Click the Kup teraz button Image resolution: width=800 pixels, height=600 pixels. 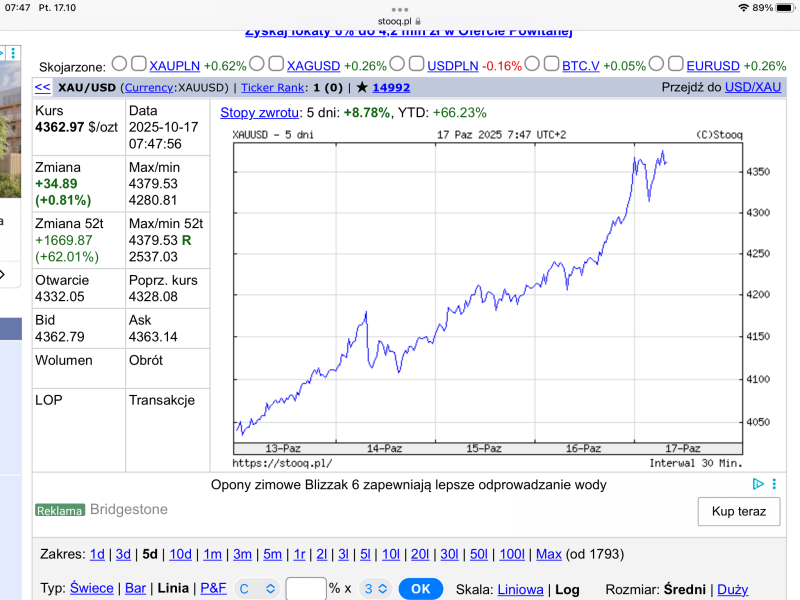pyautogui.click(x=738, y=511)
